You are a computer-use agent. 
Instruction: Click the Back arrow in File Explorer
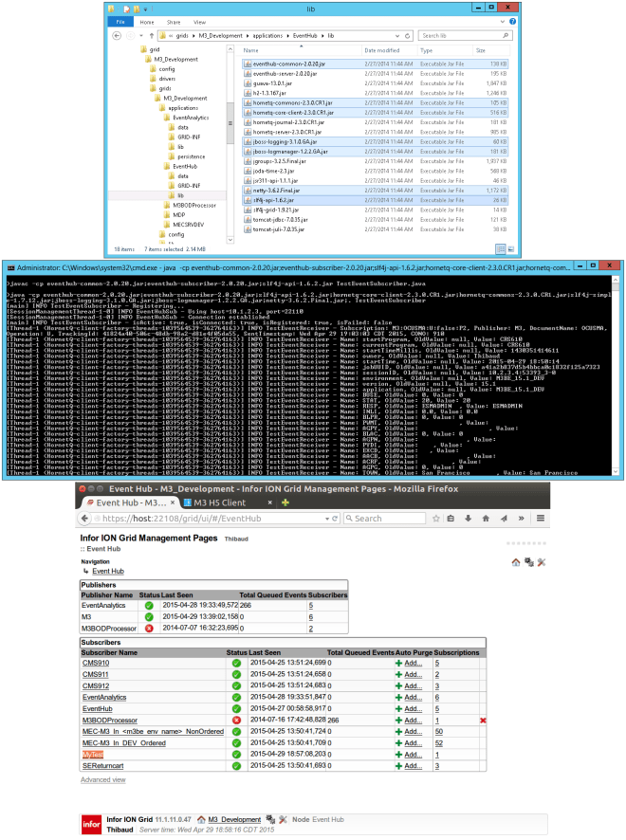[117, 36]
